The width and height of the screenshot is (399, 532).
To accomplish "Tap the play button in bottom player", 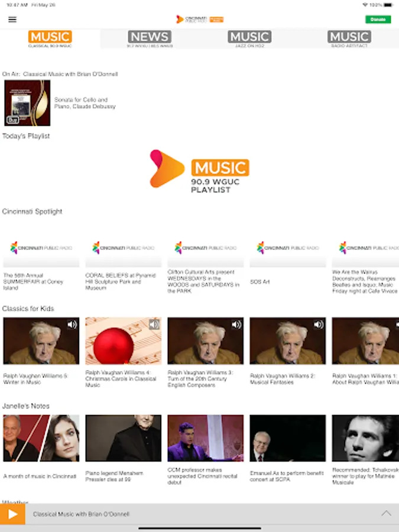I will point(12,514).
